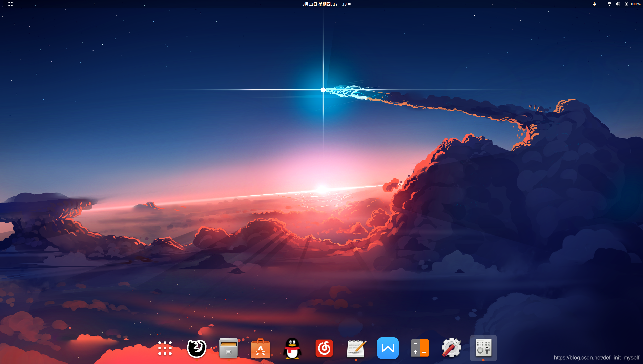This screenshot has width=643, height=364.
Task: Launch the Firefox browser
Action: 196,348
